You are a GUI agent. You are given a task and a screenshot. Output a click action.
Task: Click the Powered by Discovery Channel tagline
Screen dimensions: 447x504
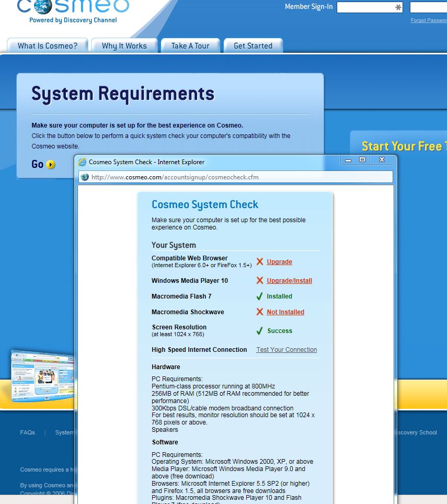[x=73, y=20]
